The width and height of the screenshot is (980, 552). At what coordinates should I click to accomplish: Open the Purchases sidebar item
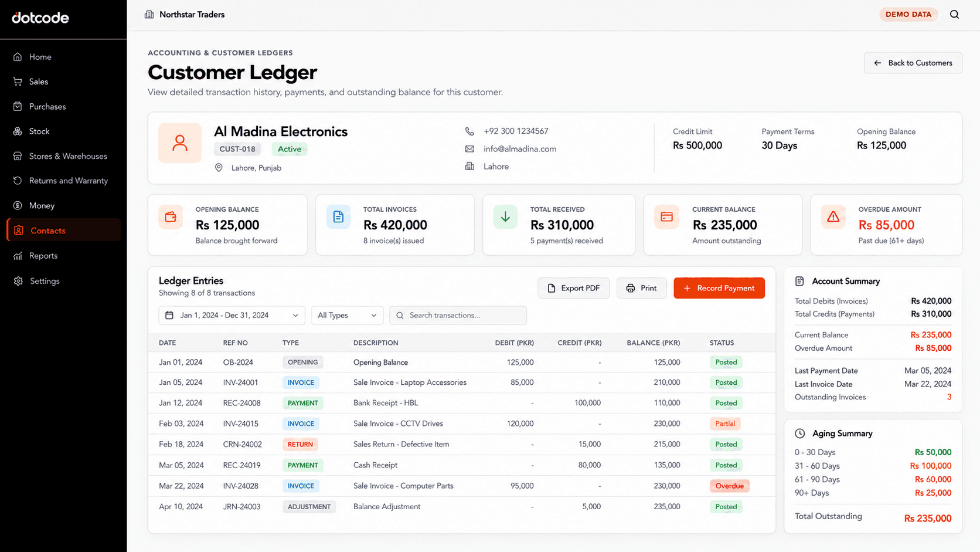(63, 107)
